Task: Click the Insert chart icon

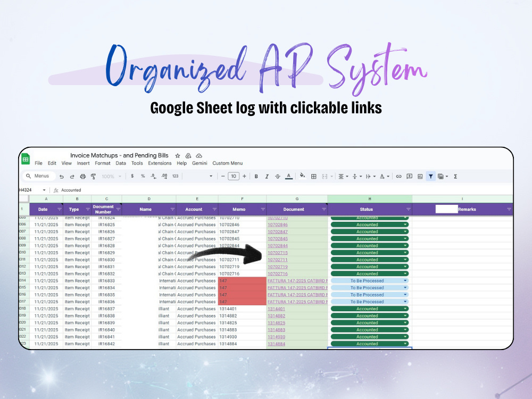Action: point(420,177)
